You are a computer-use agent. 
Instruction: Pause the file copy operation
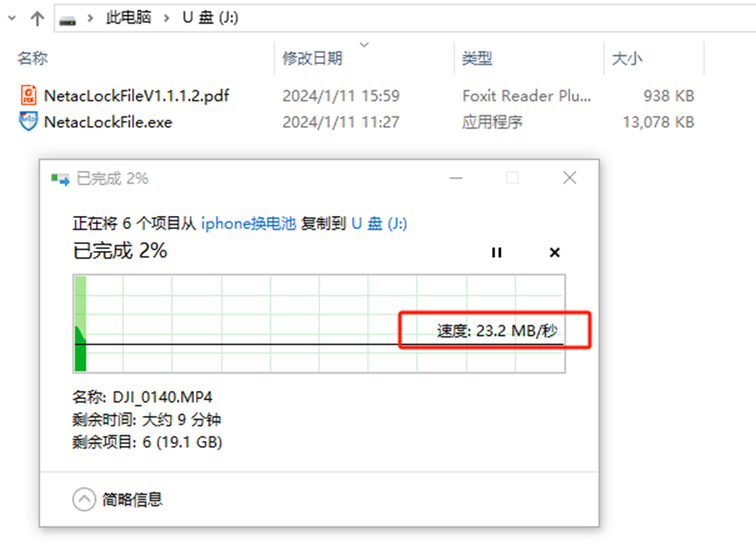(x=496, y=253)
